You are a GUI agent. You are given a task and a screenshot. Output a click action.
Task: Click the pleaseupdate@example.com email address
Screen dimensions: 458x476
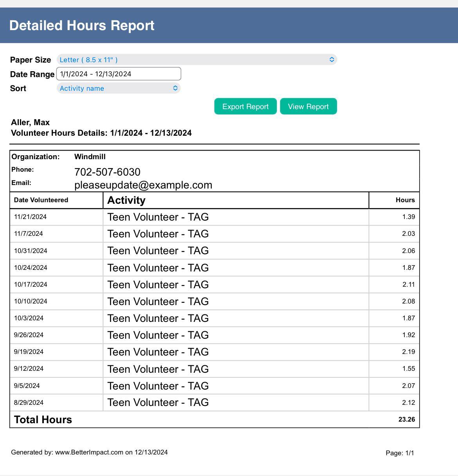click(x=143, y=185)
